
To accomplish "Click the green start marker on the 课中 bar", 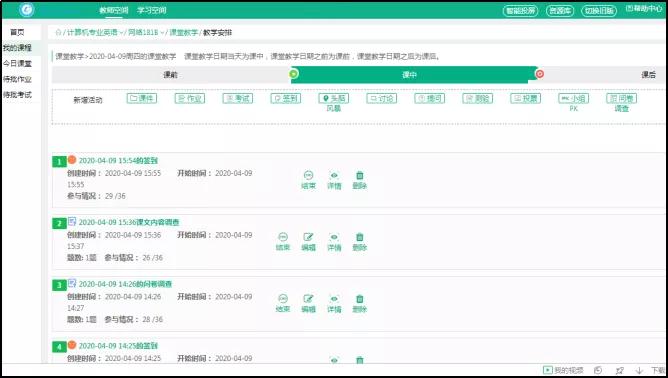I will click(x=294, y=74).
